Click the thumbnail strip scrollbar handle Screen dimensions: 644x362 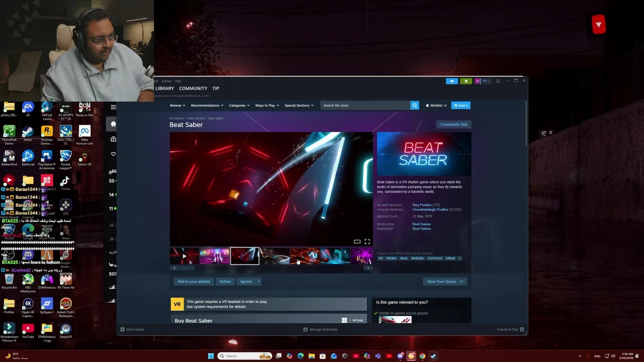point(187,268)
